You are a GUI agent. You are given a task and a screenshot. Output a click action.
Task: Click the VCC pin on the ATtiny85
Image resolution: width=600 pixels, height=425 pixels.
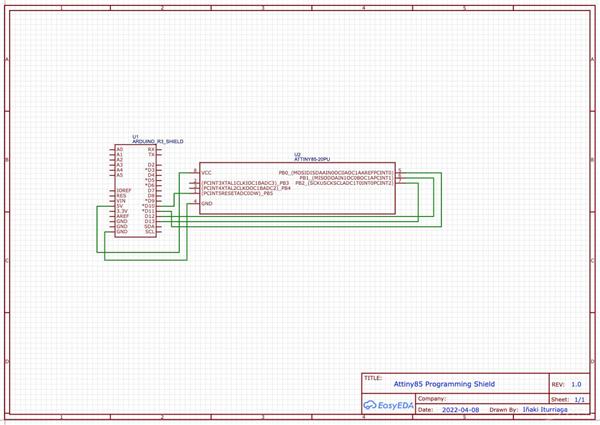coord(207,173)
